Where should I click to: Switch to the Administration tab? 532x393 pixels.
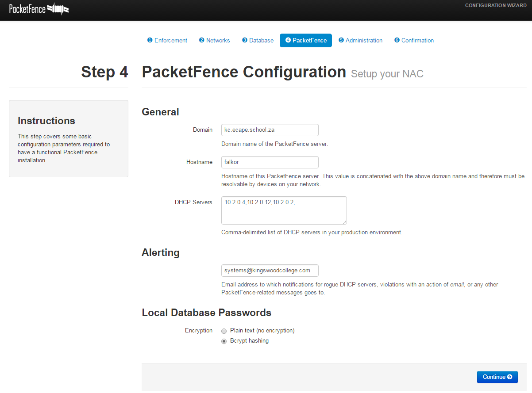(x=364, y=40)
